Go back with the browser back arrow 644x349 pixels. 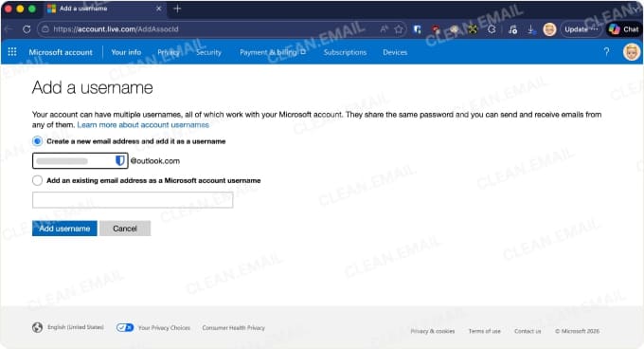pos(9,29)
